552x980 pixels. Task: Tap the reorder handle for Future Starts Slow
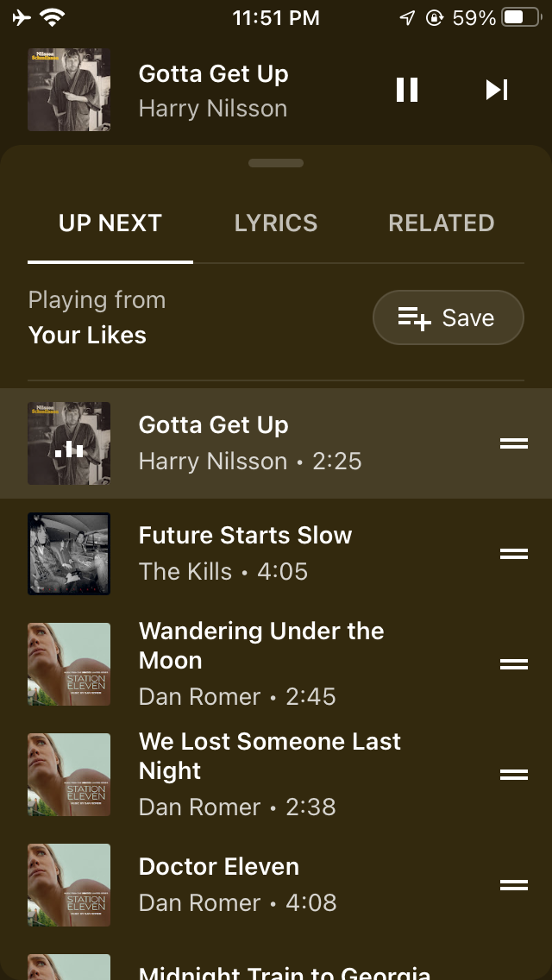(x=514, y=554)
